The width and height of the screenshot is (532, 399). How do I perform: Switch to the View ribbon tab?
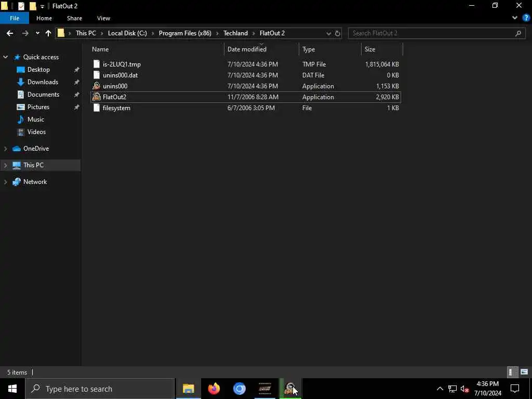[x=103, y=18]
